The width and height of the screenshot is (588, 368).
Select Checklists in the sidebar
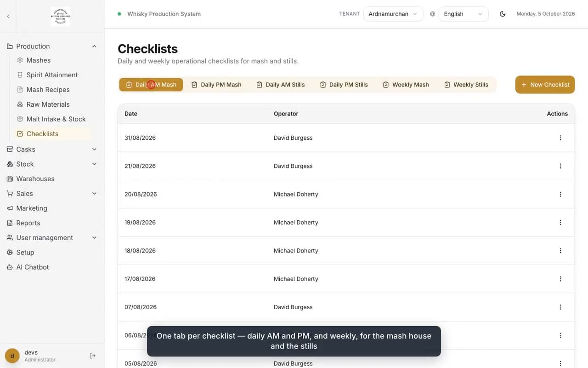pos(52,134)
